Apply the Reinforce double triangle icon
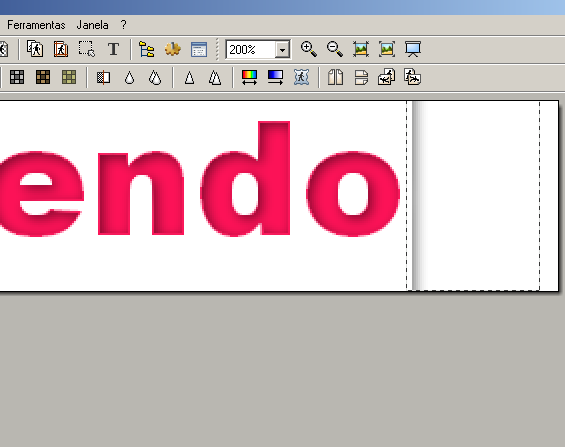Viewport: 565px width, 447px height. 215,77
